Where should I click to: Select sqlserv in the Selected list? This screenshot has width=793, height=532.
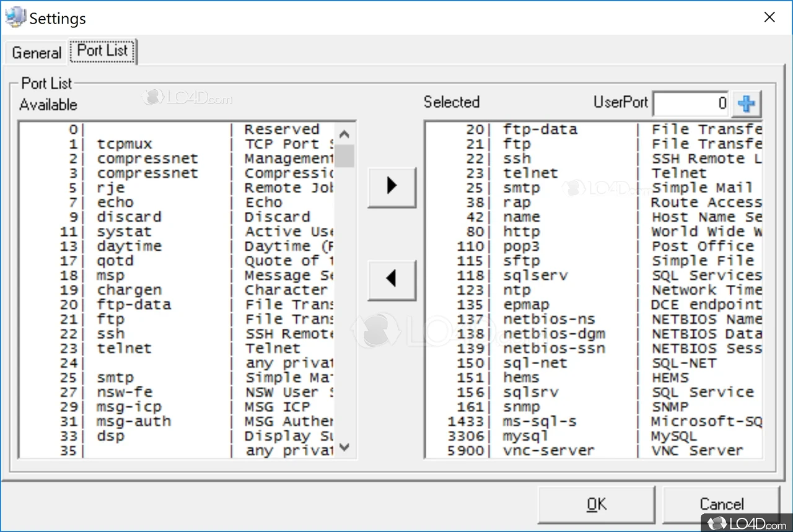click(594, 276)
